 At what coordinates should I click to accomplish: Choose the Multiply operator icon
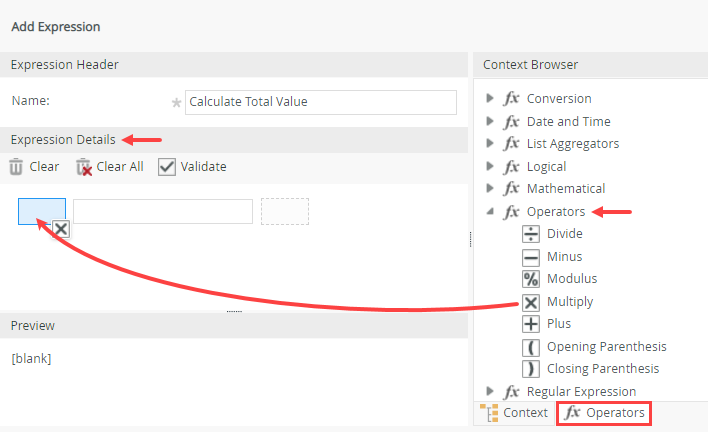click(531, 301)
